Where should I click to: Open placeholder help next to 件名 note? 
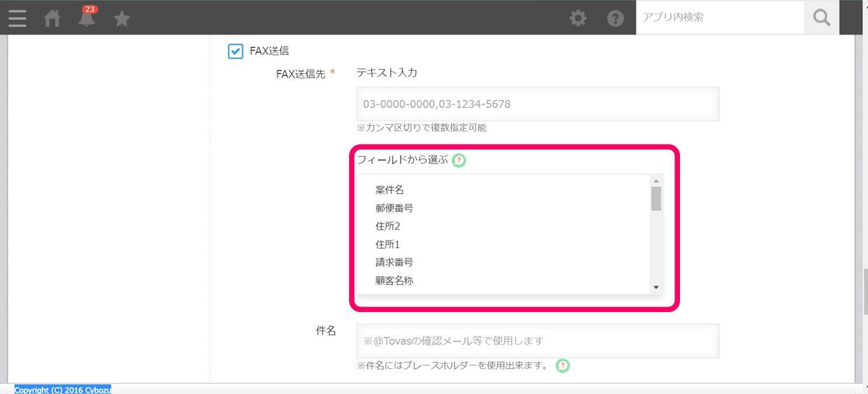click(562, 365)
